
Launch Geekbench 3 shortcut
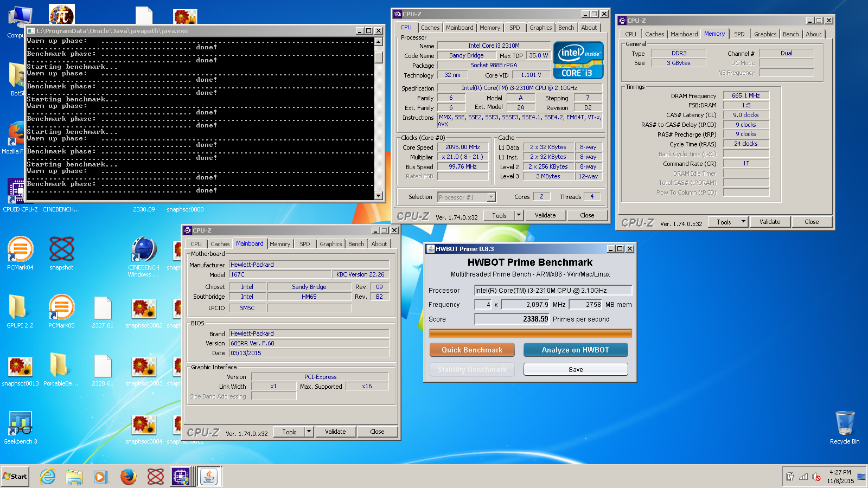(x=20, y=428)
